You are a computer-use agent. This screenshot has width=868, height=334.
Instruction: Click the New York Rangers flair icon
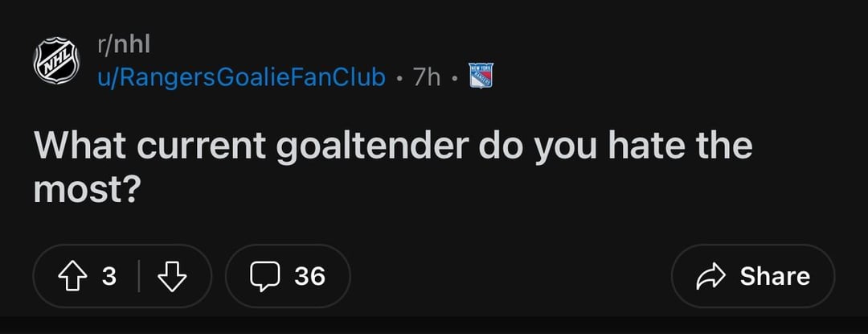pos(481,76)
